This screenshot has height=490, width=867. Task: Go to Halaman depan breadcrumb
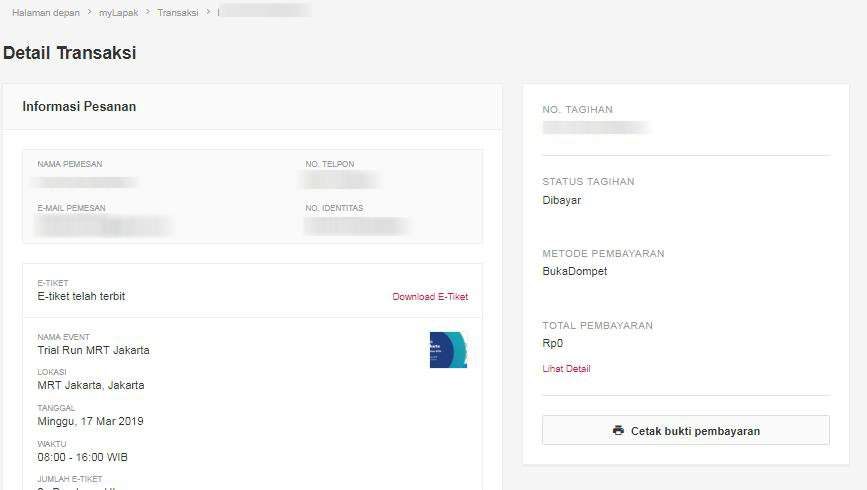click(46, 12)
